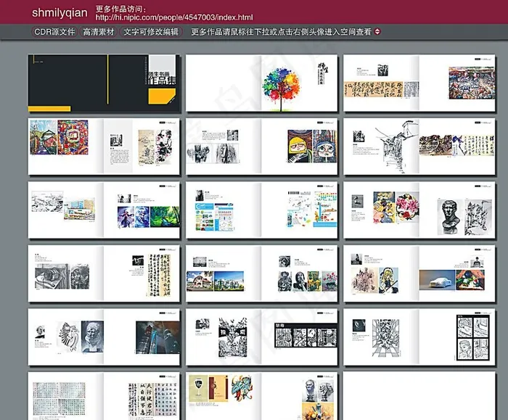Click the 更多作品访问 label
The width and height of the screenshot is (508, 420).
tap(120, 9)
